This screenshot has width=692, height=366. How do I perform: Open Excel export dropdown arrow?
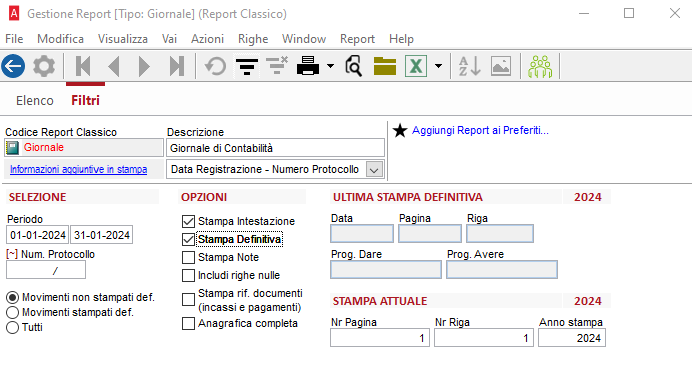coord(438,66)
